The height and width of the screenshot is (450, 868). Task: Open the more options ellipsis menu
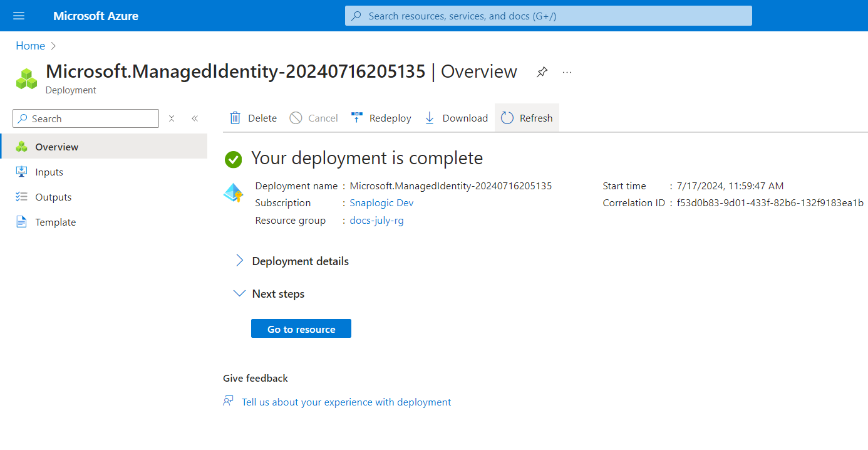(567, 72)
